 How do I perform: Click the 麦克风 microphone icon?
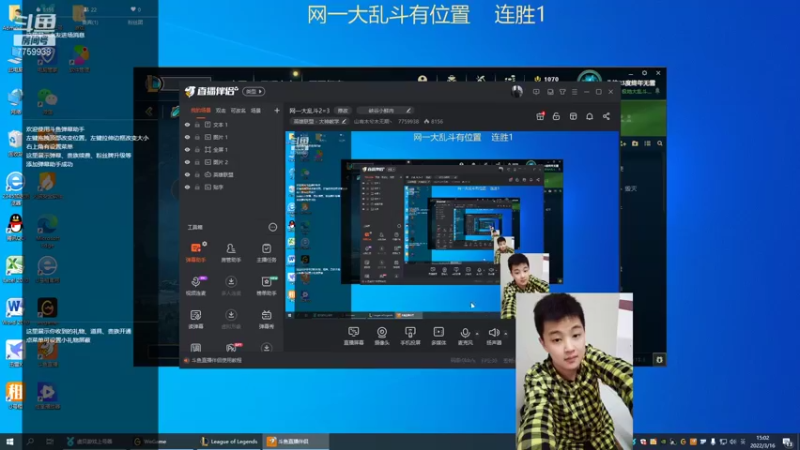(x=465, y=333)
